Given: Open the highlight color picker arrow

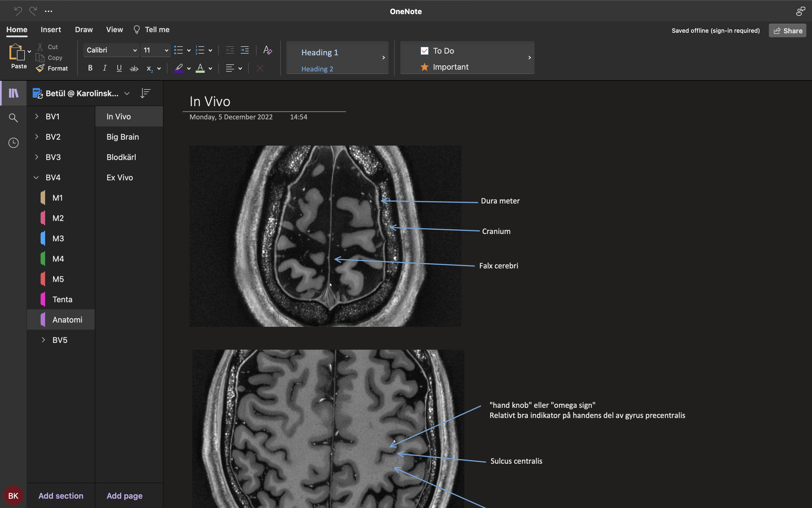Looking at the screenshot, I should (189, 69).
